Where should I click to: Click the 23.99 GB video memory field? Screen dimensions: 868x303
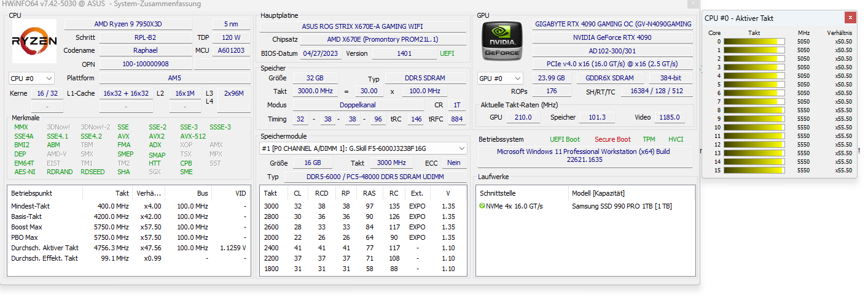[552, 79]
